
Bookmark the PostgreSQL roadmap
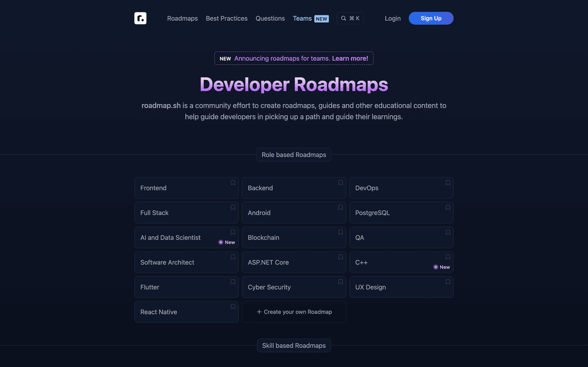coord(448,207)
